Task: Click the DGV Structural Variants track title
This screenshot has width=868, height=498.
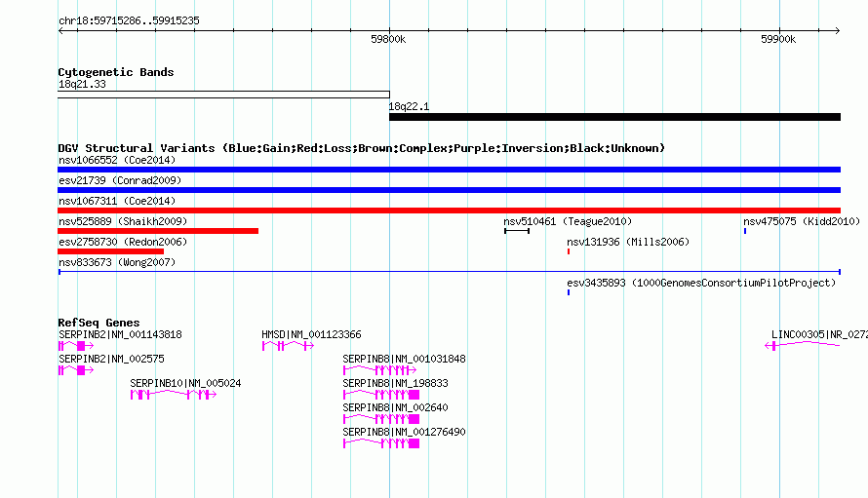Action: coord(362,148)
